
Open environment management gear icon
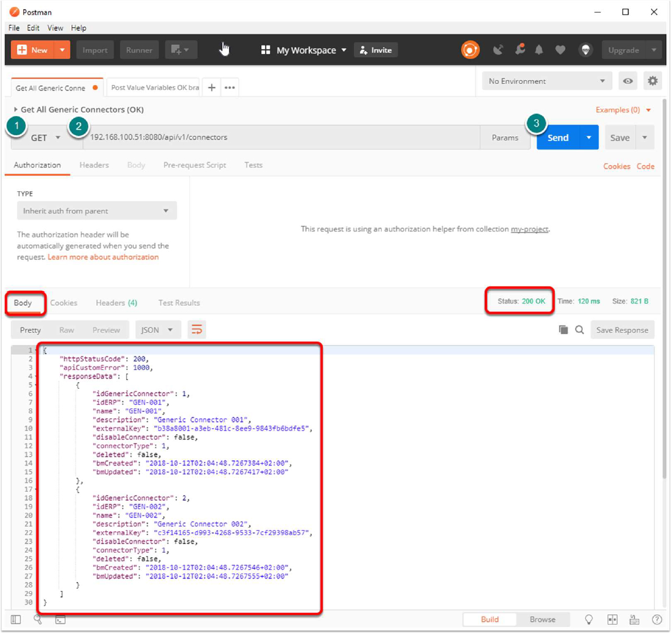pos(652,81)
